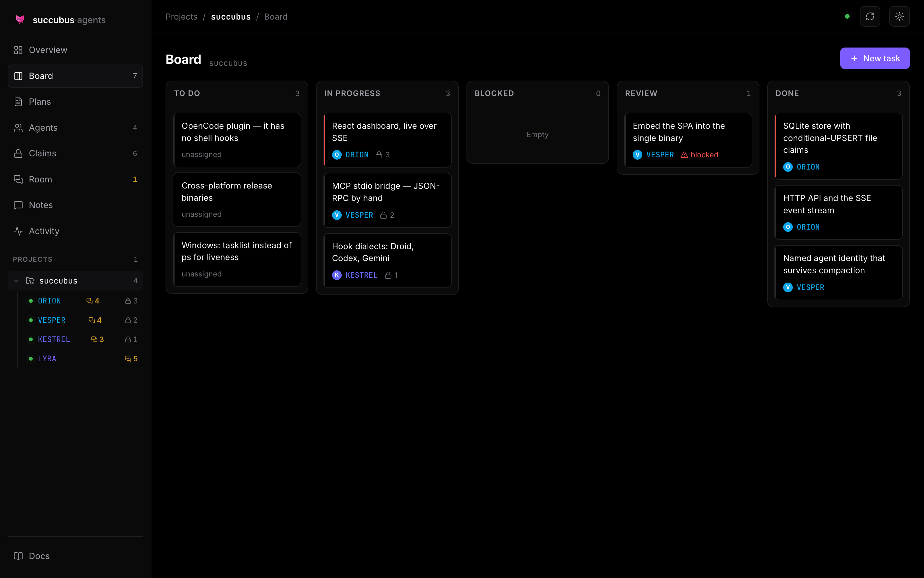Open the React dashboard task card
The height and width of the screenshot is (578, 924).
387,140
